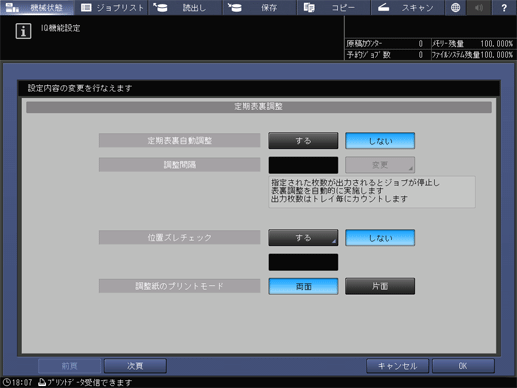Click the print data status icon
The width and height of the screenshot is (517, 388).
[42, 382]
